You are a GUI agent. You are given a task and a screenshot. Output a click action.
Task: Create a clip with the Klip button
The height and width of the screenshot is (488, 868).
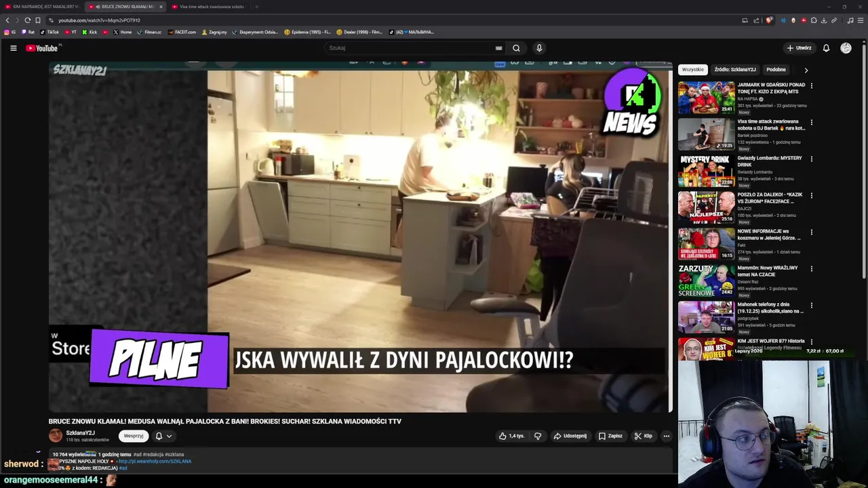pos(643,436)
